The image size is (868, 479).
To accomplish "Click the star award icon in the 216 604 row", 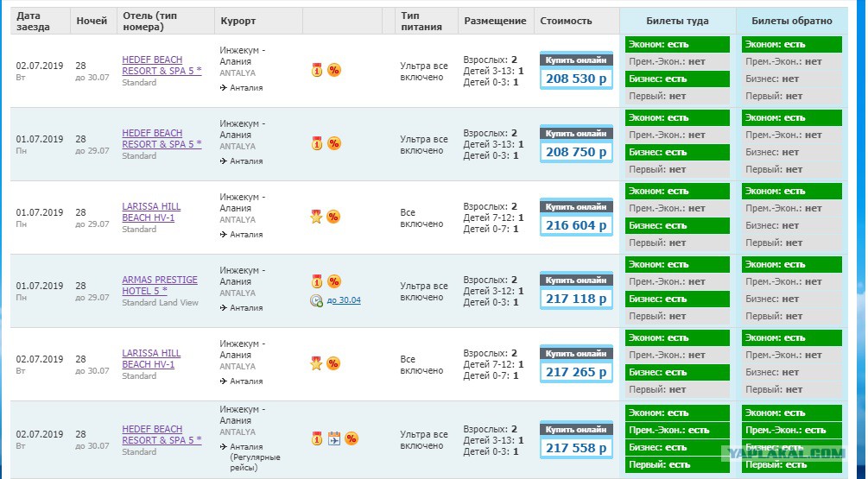I will (316, 217).
